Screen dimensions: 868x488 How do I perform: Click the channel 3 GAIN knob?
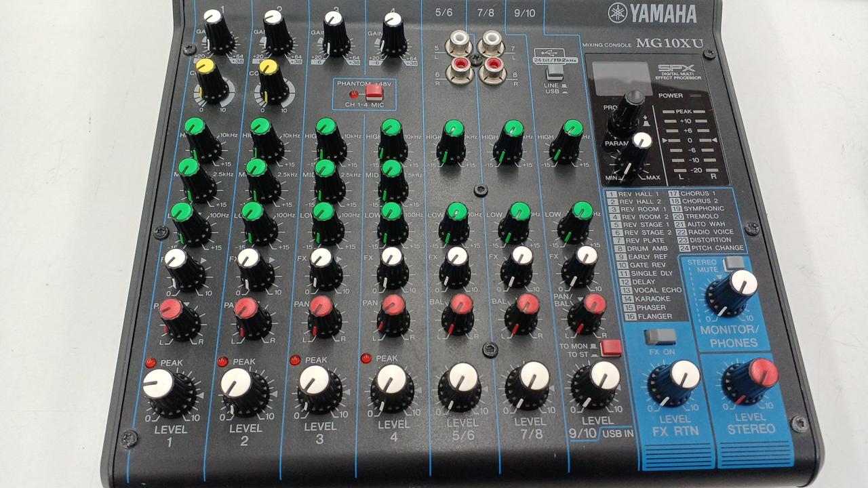[x=335, y=34]
